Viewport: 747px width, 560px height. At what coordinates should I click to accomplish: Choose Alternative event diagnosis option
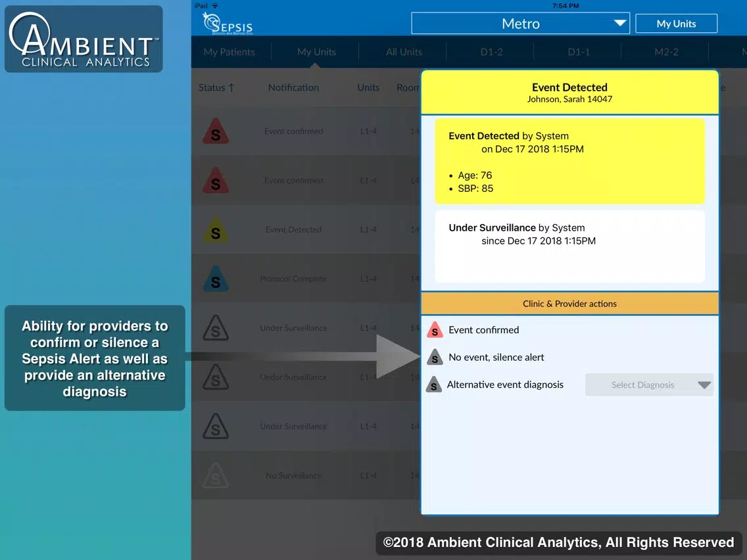[x=505, y=385]
